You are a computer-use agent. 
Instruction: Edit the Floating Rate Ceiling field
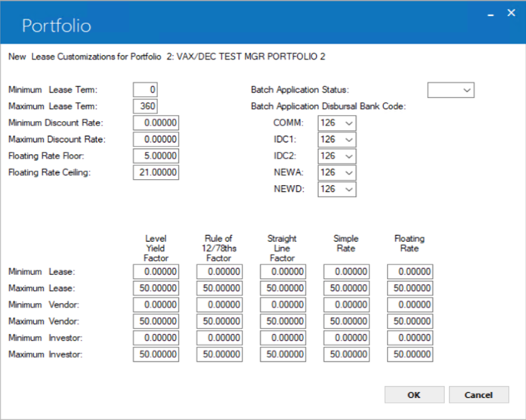[x=156, y=173]
